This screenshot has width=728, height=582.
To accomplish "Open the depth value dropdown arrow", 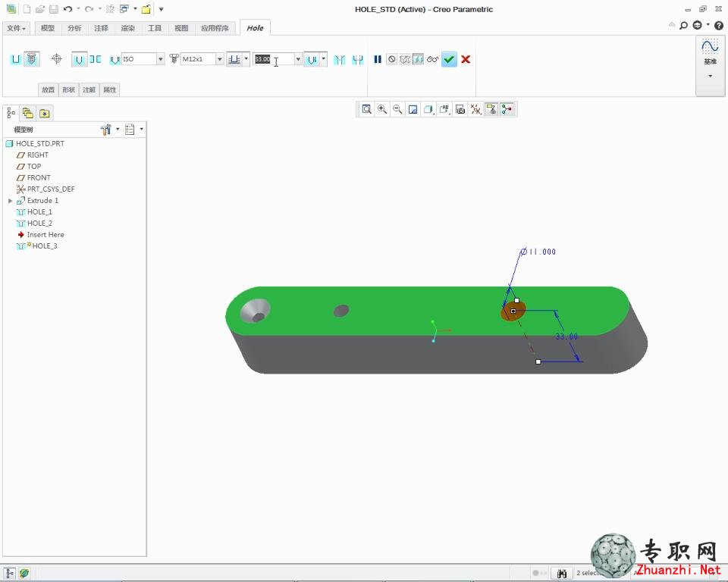I will [298, 59].
